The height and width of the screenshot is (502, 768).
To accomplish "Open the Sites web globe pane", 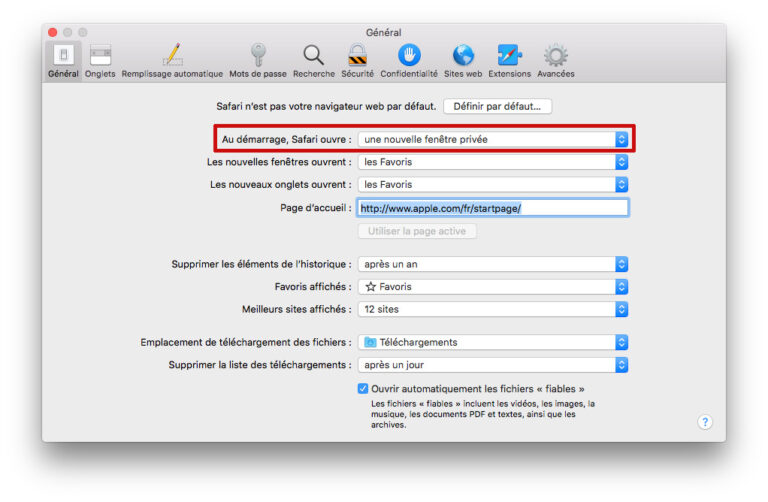I will coord(463,61).
